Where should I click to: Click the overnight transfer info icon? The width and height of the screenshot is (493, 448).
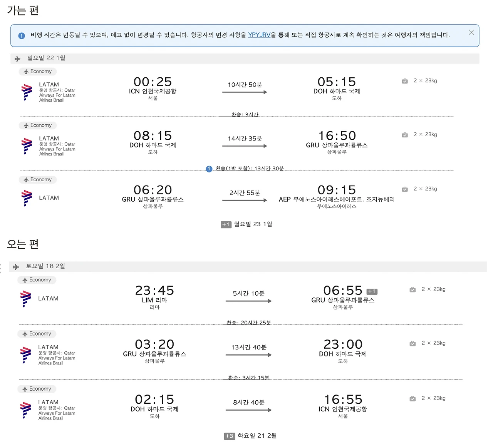209,169
